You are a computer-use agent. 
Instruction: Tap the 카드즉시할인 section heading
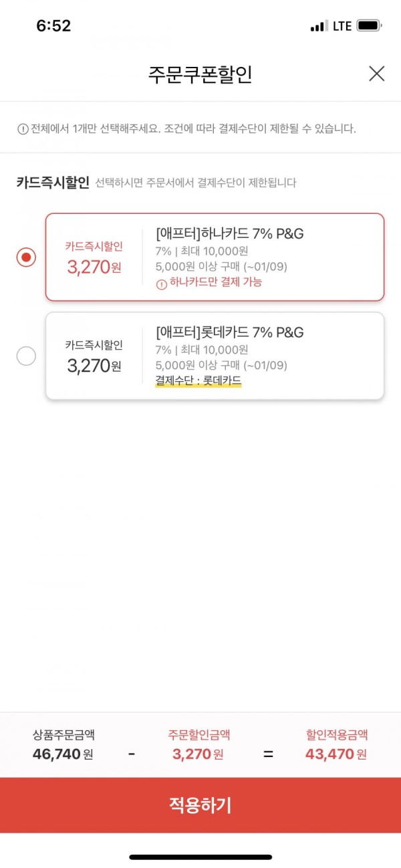pos(53,183)
